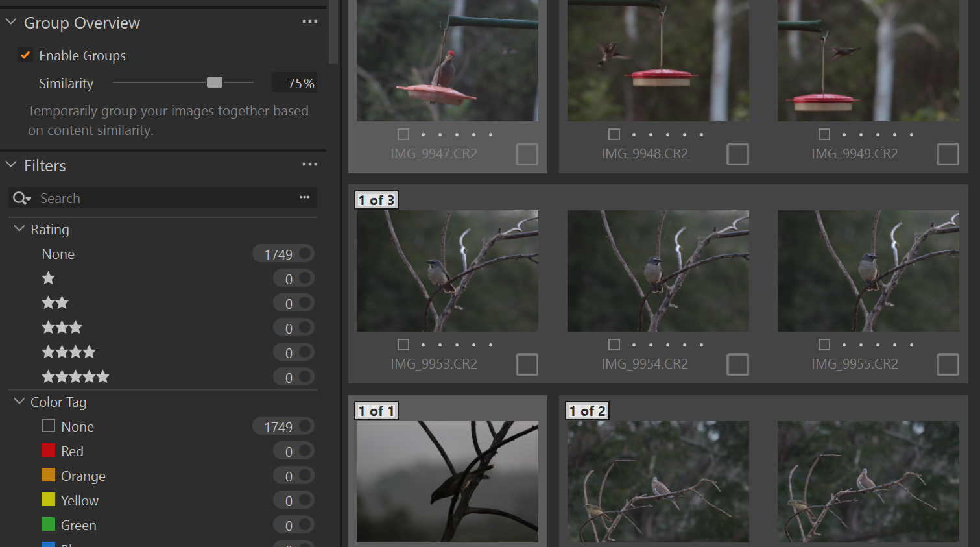Screen dimensions: 980x547
Task: Click the search icon in the Filters search bar
Action: tap(21, 198)
